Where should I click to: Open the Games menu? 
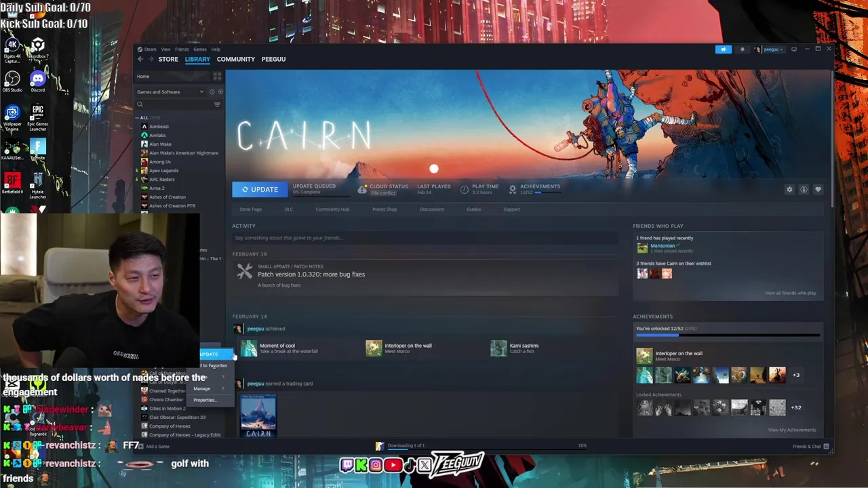coord(200,49)
